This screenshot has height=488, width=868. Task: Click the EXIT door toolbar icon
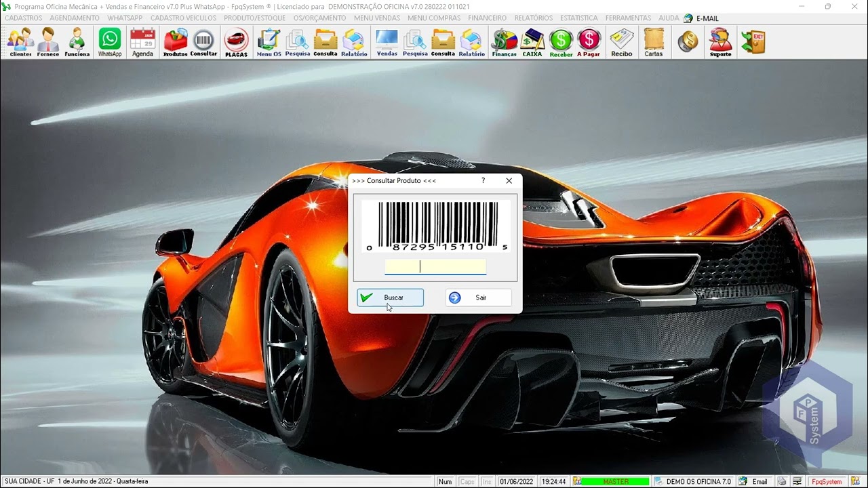753,42
